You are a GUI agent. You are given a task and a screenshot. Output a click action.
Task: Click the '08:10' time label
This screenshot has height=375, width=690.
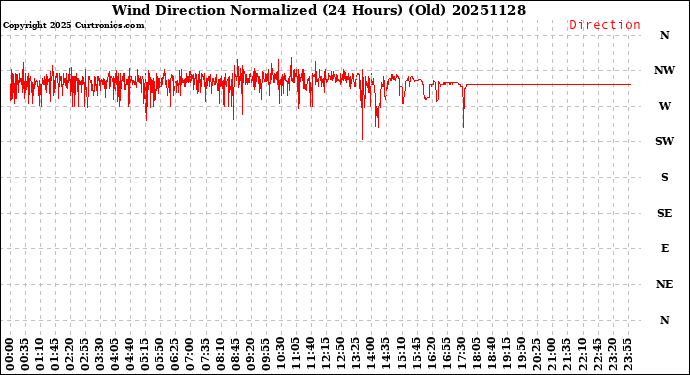pos(220,355)
